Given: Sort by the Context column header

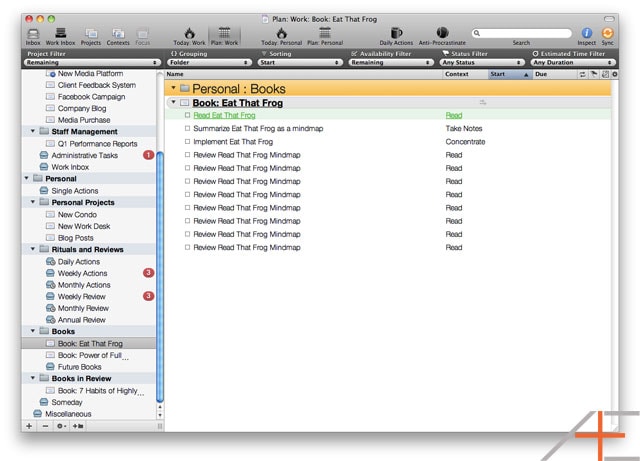Looking at the screenshot, I should (x=465, y=74).
